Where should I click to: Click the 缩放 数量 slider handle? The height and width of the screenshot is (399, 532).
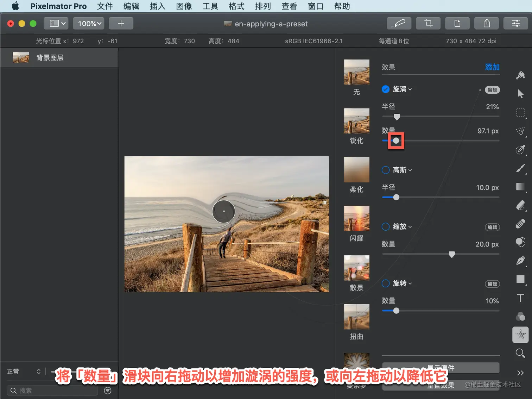point(452,254)
